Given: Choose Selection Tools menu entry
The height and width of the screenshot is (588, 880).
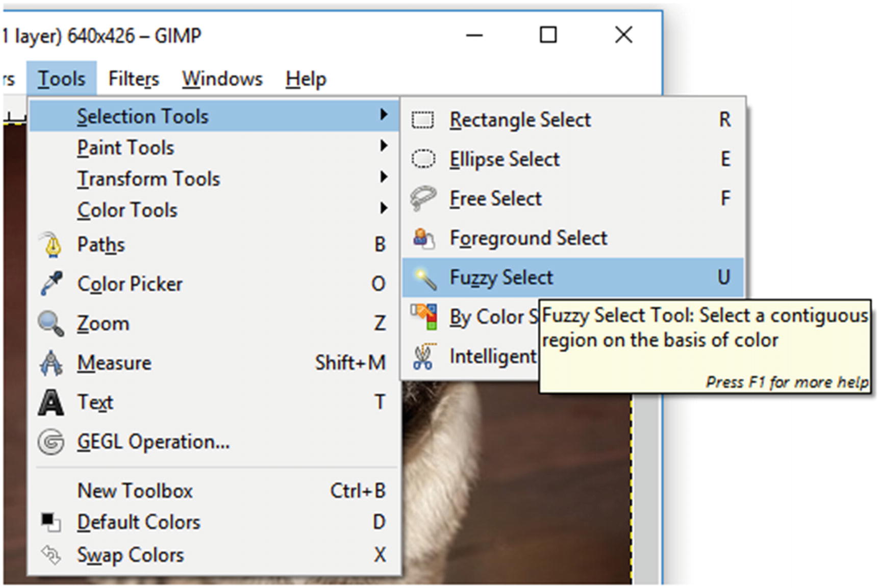Looking at the screenshot, I should 214,116.
